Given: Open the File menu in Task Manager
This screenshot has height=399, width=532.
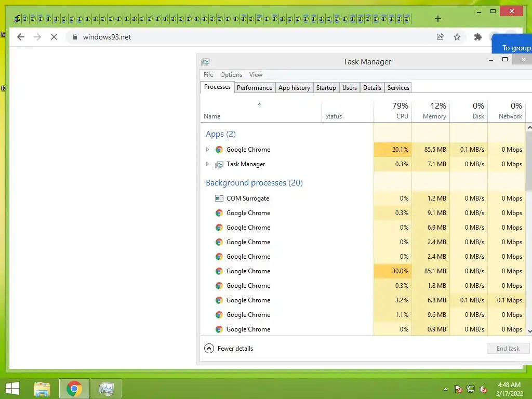Looking at the screenshot, I should pyautogui.click(x=208, y=75).
